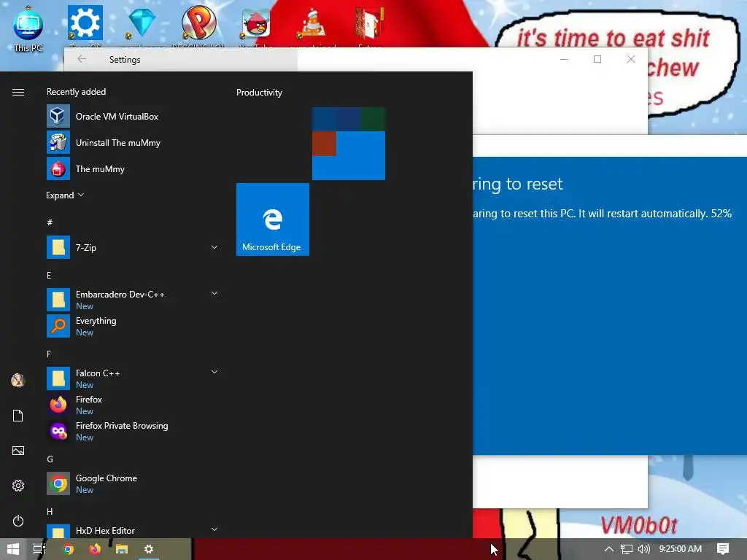
Task: Open Pictures from Start sidebar
Action: (18, 451)
